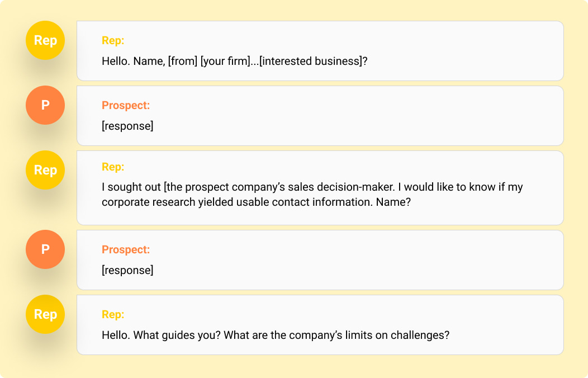Click the '[from]' placeholder text
The image size is (588, 378).
coord(183,61)
